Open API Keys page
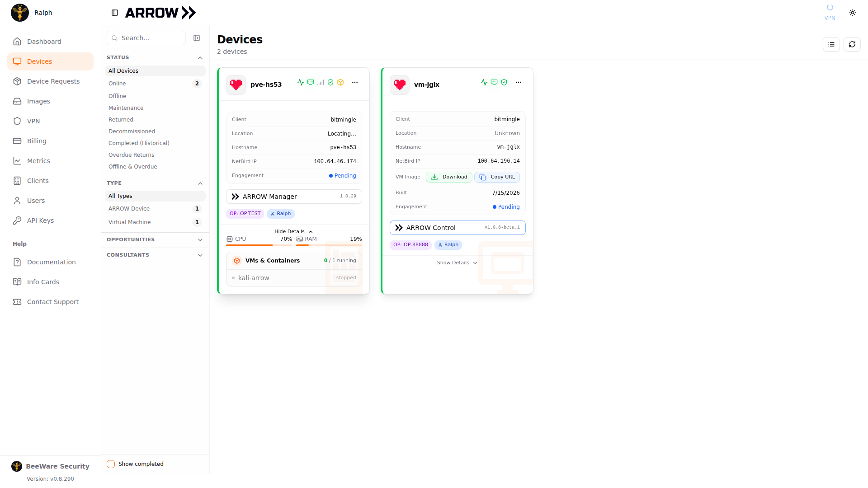Viewport: 868px width, 488px height. [50, 221]
